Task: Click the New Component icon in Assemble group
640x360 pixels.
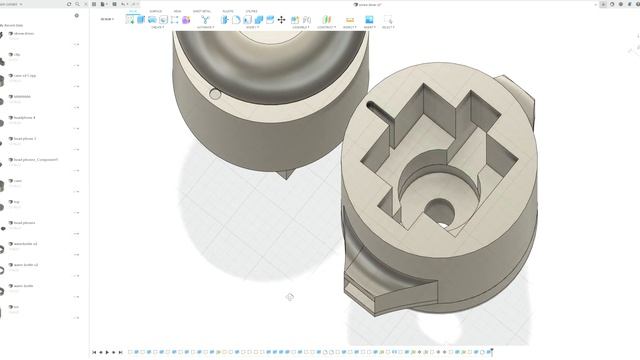Action: click(x=295, y=20)
